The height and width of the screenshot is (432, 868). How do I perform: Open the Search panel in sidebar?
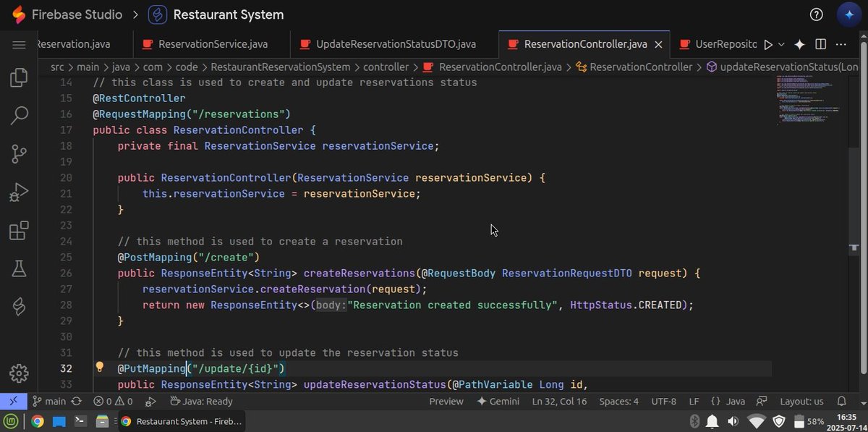(x=19, y=115)
